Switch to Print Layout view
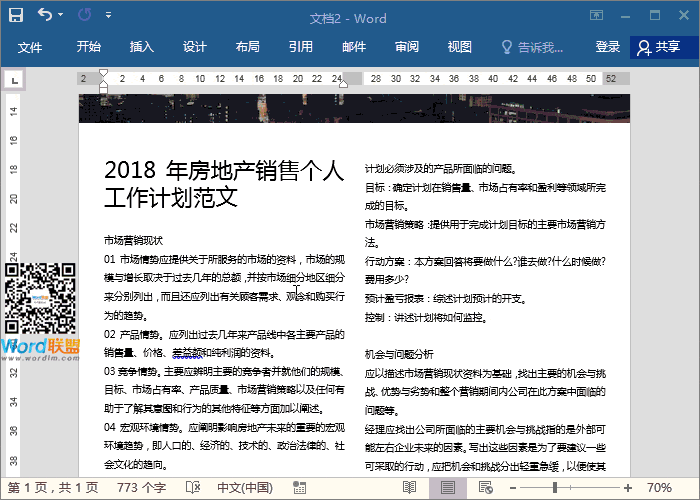Screen dimensions: 700x500 coord(447,487)
